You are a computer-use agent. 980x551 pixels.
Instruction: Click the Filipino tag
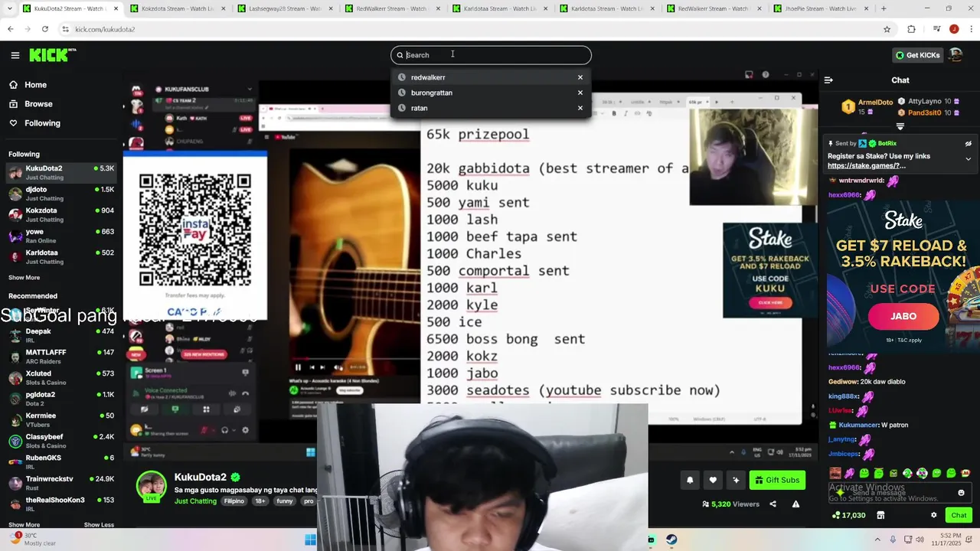tap(234, 501)
